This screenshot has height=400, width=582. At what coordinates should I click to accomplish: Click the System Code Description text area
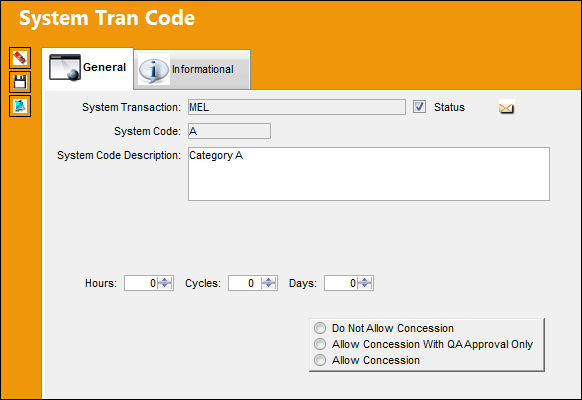point(369,174)
